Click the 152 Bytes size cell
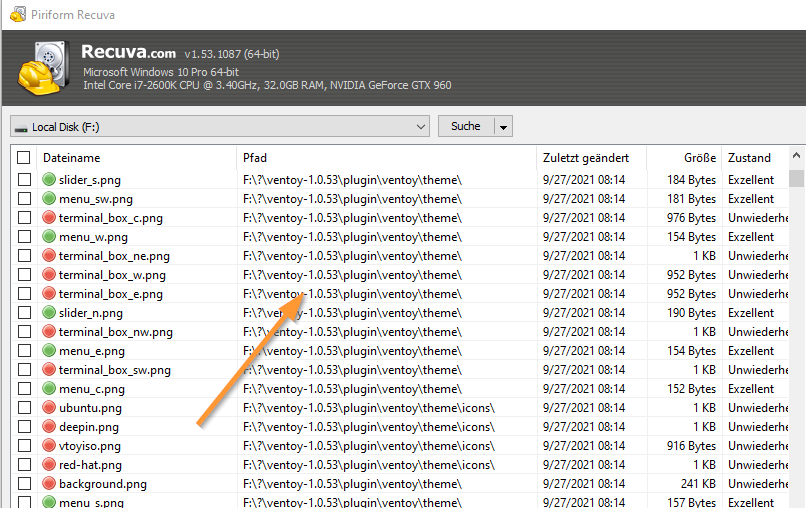806x508 pixels. pos(691,389)
